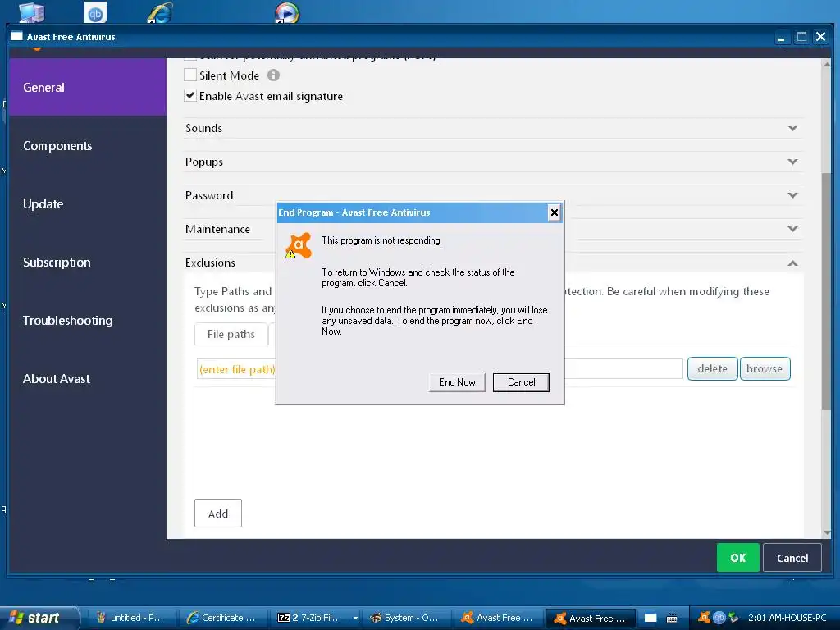Collapse the Exclusions section
Viewport: 840px width, 630px height.
click(793, 262)
